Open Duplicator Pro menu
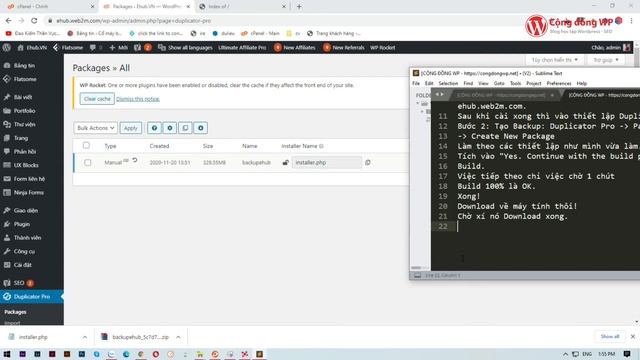 click(x=31, y=297)
